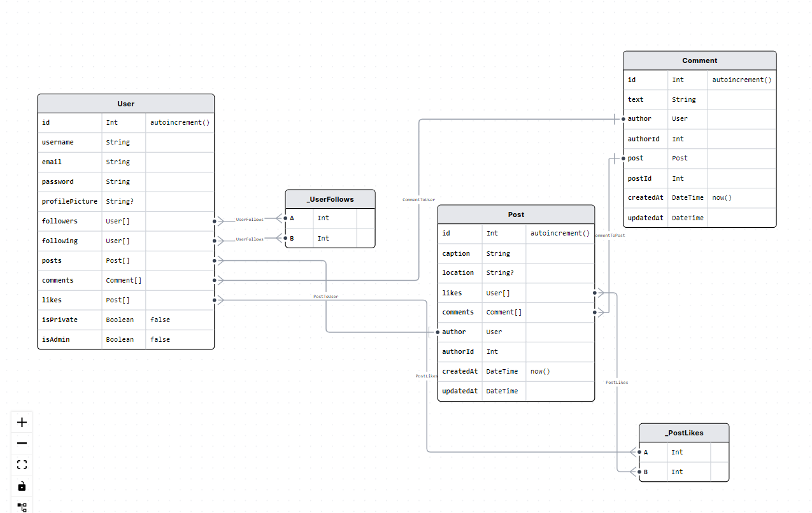
Task: Click the author field in Post table
Action: coord(454,332)
